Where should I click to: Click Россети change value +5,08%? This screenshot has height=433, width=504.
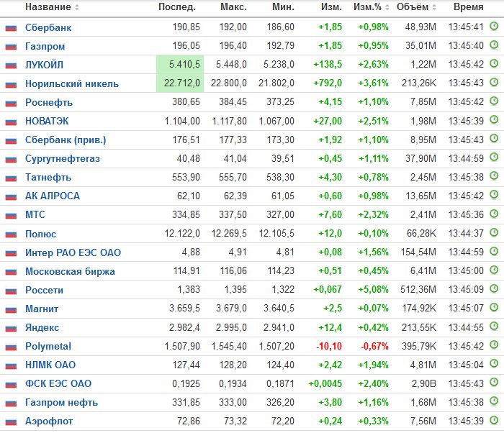point(373,289)
